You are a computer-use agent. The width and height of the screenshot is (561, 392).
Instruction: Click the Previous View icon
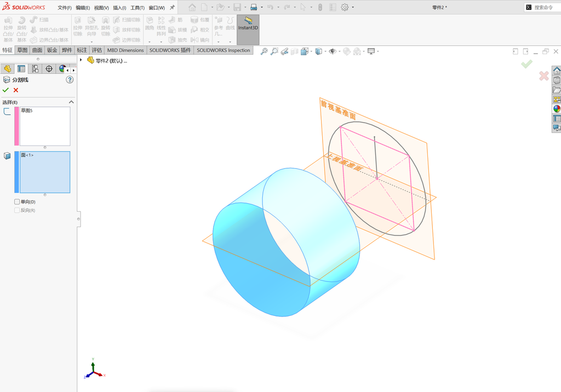pos(284,51)
